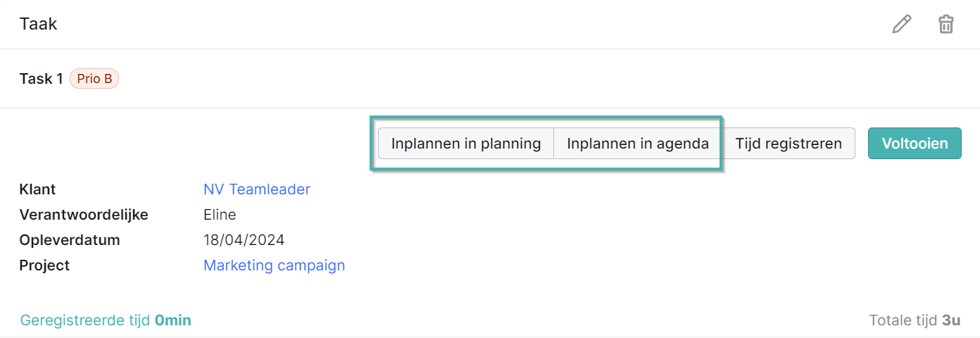The image size is (980, 338).
Task: Click the Prio B priority badge
Action: [x=94, y=79]
